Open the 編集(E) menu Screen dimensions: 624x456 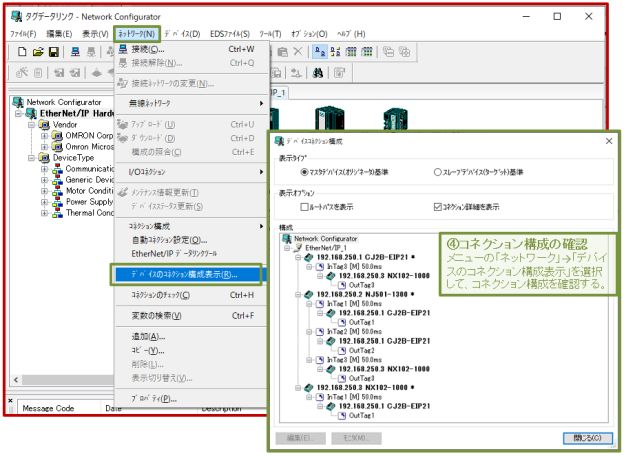(x=59, y=34)
